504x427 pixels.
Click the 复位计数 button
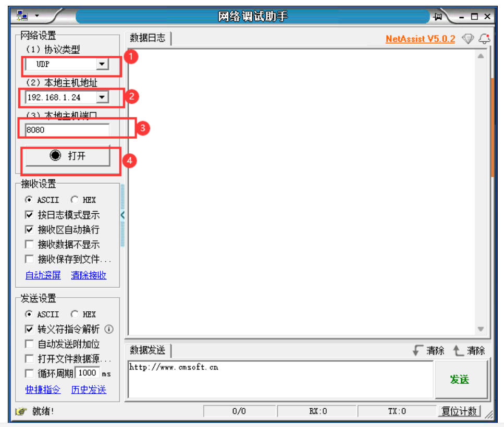459,411
